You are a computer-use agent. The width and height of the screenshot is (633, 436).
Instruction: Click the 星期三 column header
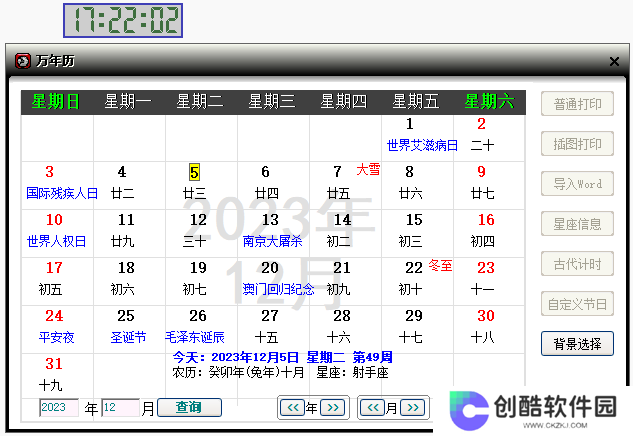click(x=271, y=101)
